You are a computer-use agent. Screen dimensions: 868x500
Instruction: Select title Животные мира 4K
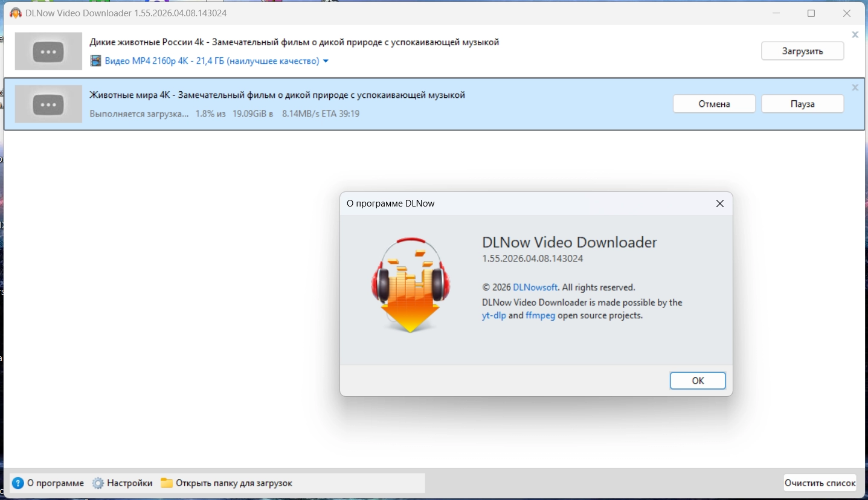277,95
